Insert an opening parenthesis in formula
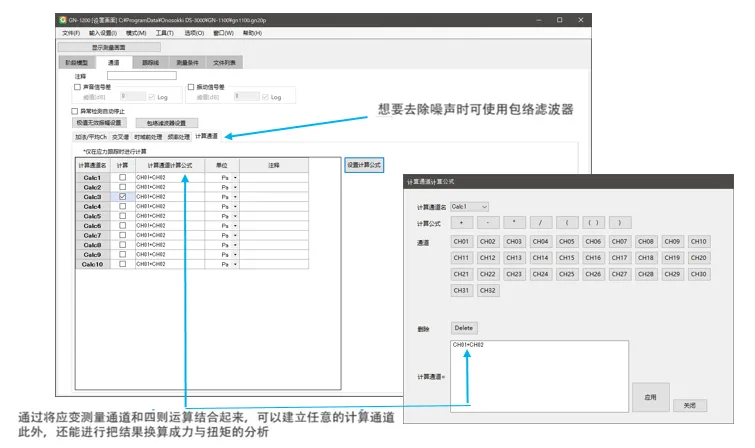 click(x=566, y=222)
